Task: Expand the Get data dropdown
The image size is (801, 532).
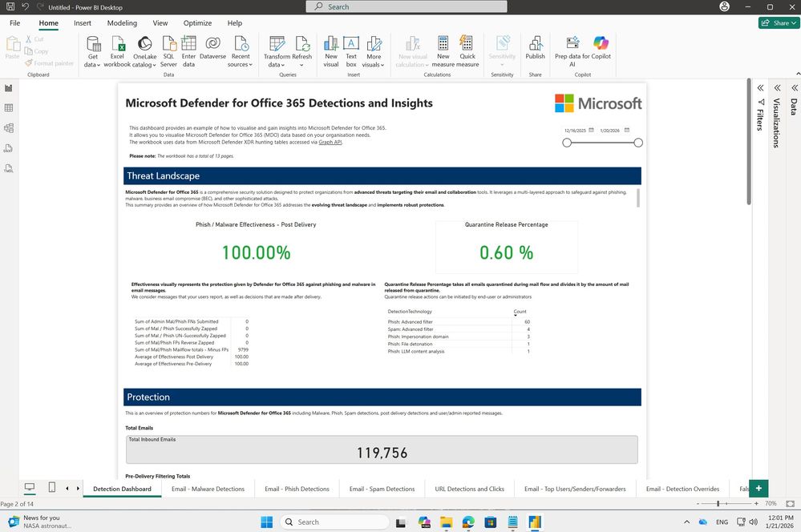Action: [x=93, y=64]
